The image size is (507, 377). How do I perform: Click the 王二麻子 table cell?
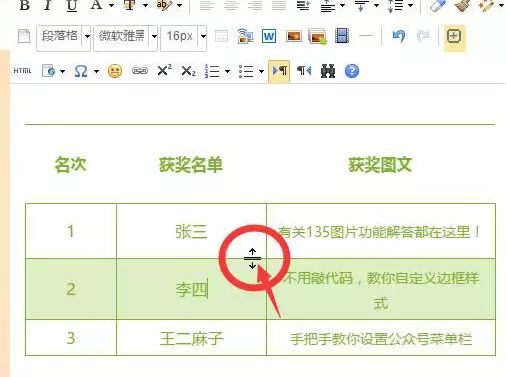(x=191, y=339)
